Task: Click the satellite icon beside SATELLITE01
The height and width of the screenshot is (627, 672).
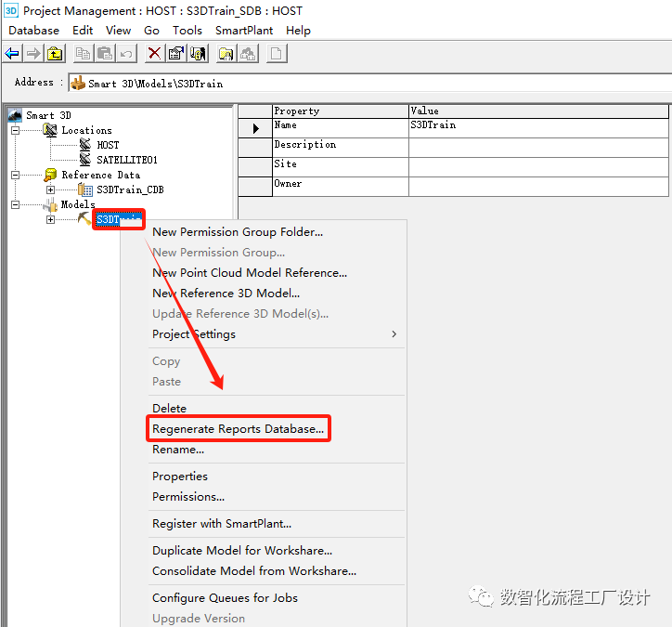Action: tap(85, 159)
